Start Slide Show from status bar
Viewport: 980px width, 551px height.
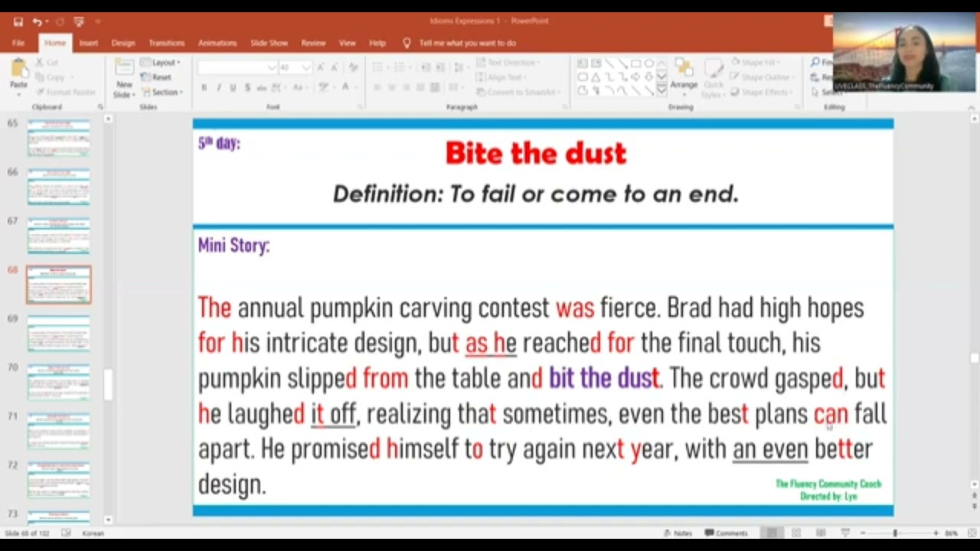(x=845, y=533)
